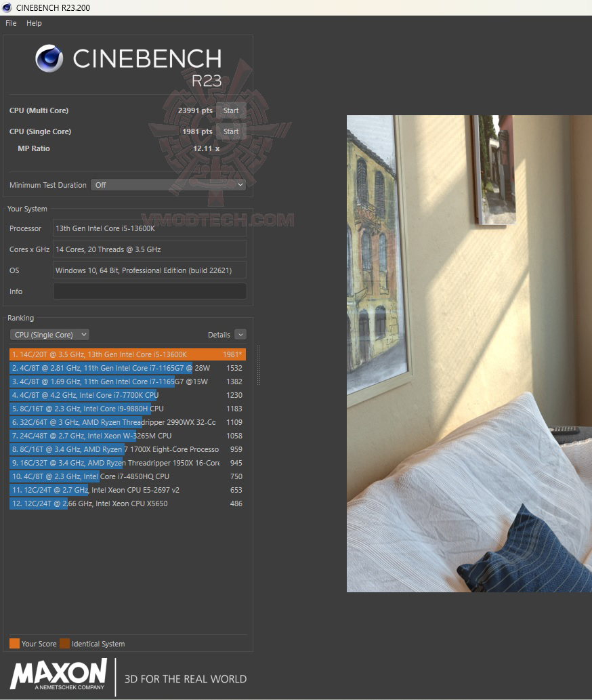Click the Cinebench title bar app icon
The width and height of the screenshot is (592, 700).
point(7,7)
